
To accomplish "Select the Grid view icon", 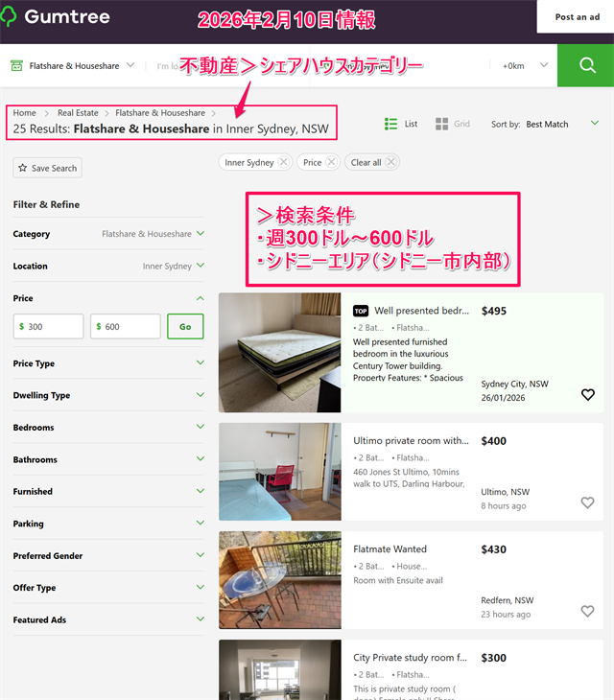I will [x=441, y=124].
